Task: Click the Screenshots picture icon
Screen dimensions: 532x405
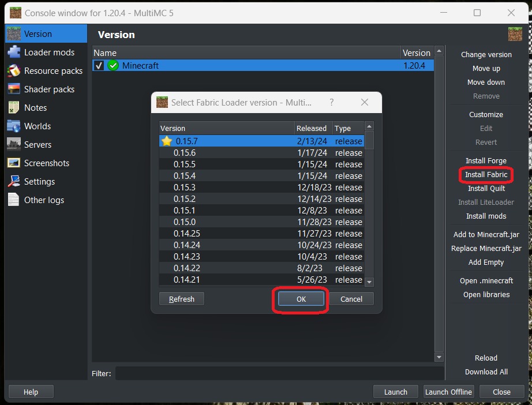Action: tap(14, 163)
